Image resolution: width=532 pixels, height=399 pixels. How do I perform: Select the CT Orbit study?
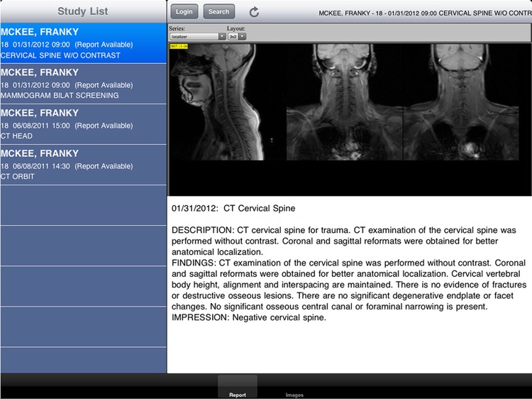tap(84, 165)
